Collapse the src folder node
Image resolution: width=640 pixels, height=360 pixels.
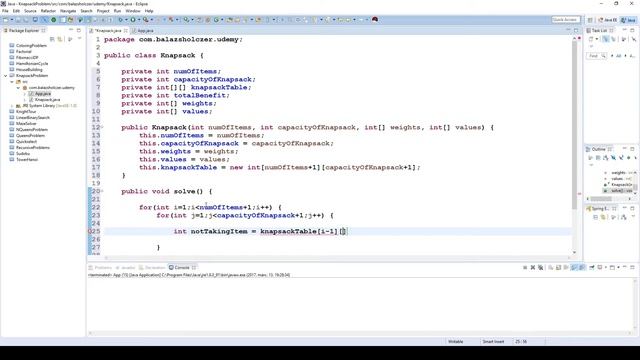pos(12,82)
